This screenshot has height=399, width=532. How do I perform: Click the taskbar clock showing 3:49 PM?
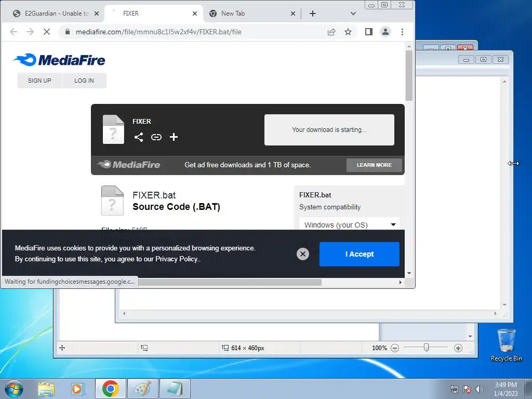pyautogui.click(x=506, y=389)
